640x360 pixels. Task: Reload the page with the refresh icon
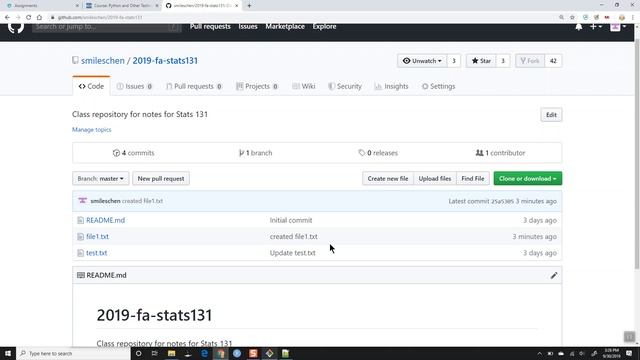[x=28, y=17]
